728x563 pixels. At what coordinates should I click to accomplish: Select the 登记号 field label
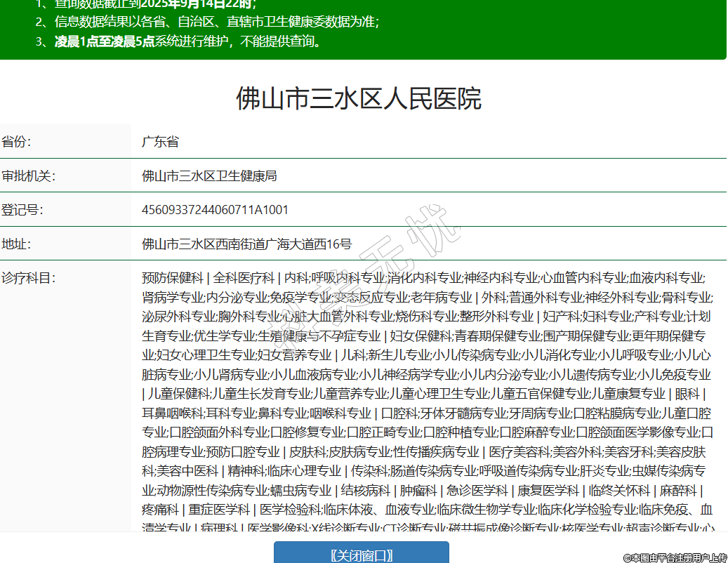click(22, 210)
